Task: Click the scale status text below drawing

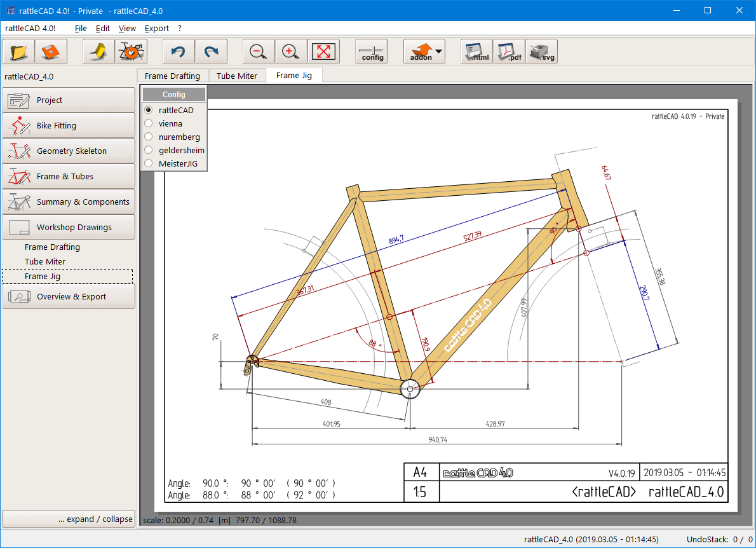Action: click(220, 521)
